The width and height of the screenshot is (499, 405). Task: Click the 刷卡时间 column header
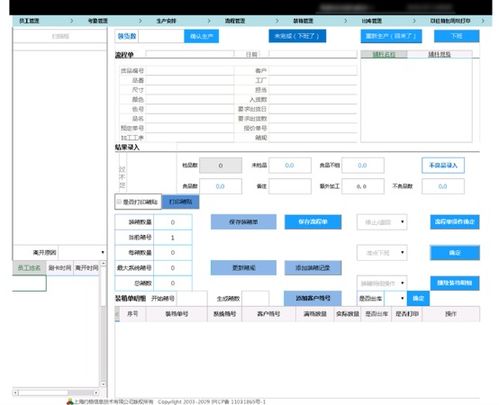click(x=60, y=268)
